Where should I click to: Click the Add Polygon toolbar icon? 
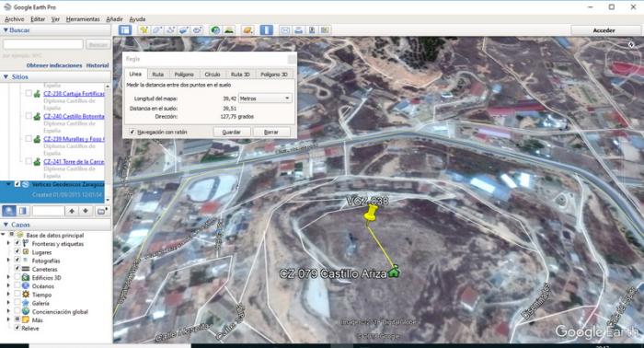[157, 30]
